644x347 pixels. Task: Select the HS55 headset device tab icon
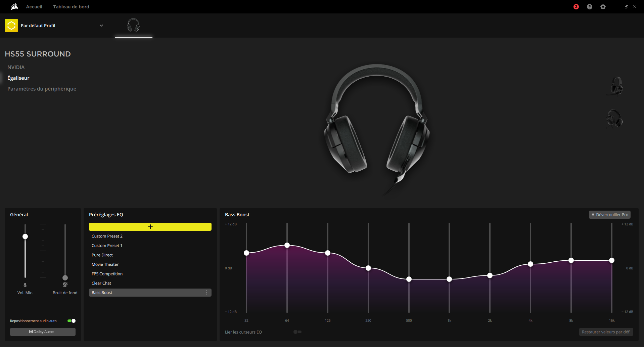point(133,26)
